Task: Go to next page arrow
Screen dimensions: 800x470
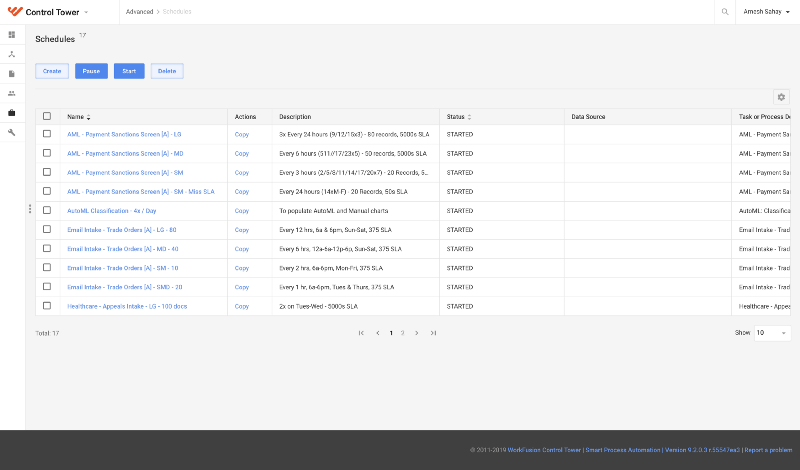Action: pyautogui.click(x=417, y=333)
